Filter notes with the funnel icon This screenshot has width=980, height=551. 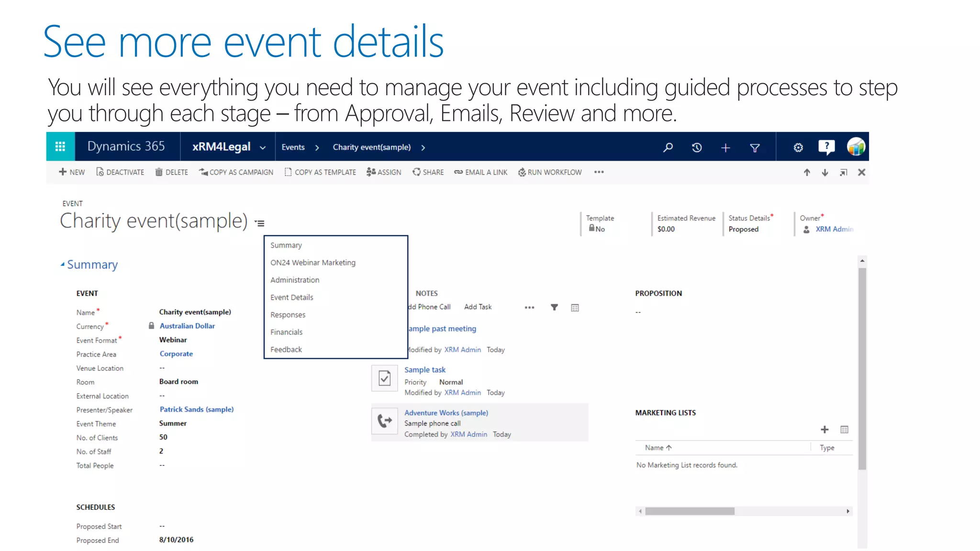pos(554,307)
